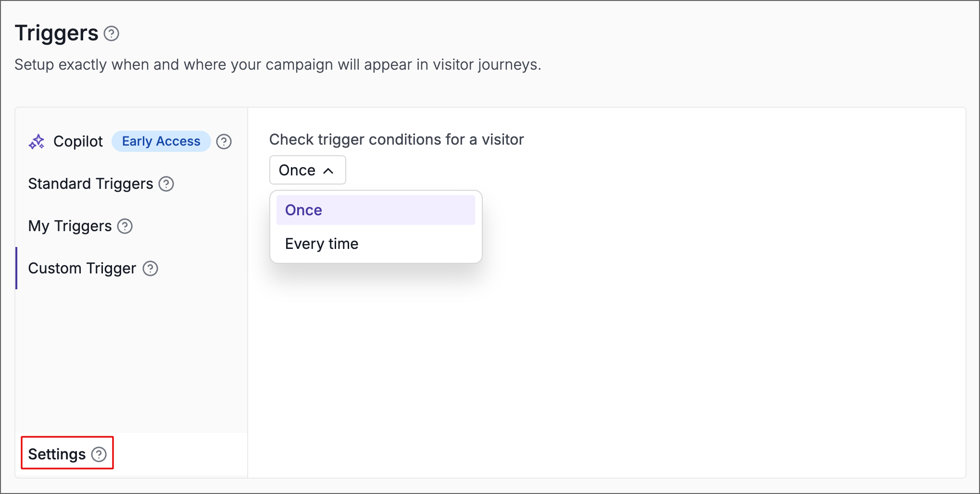Collapse the Once dropdown chevron
This screenshot has width=980, height=494.
[x=328, y=171]
